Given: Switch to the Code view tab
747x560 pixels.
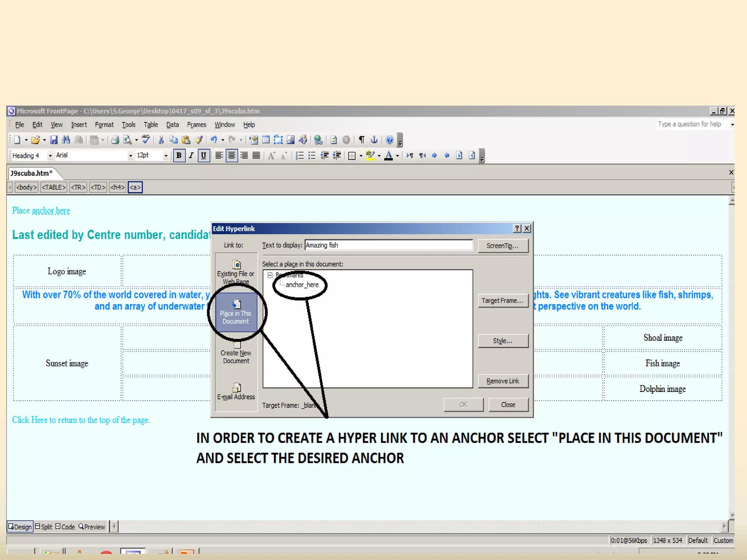Looking at the screenshot, I should [65, 527].
